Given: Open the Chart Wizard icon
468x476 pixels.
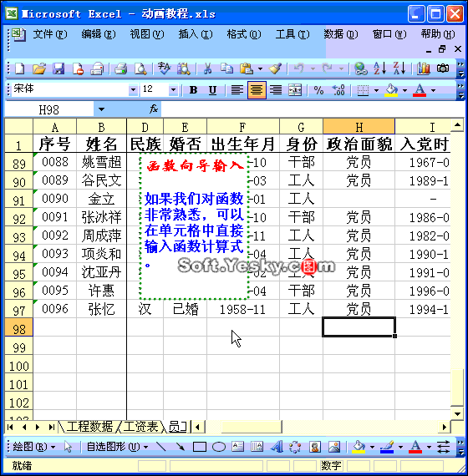Looking at the screenshot, I should [x=424, y=68].
